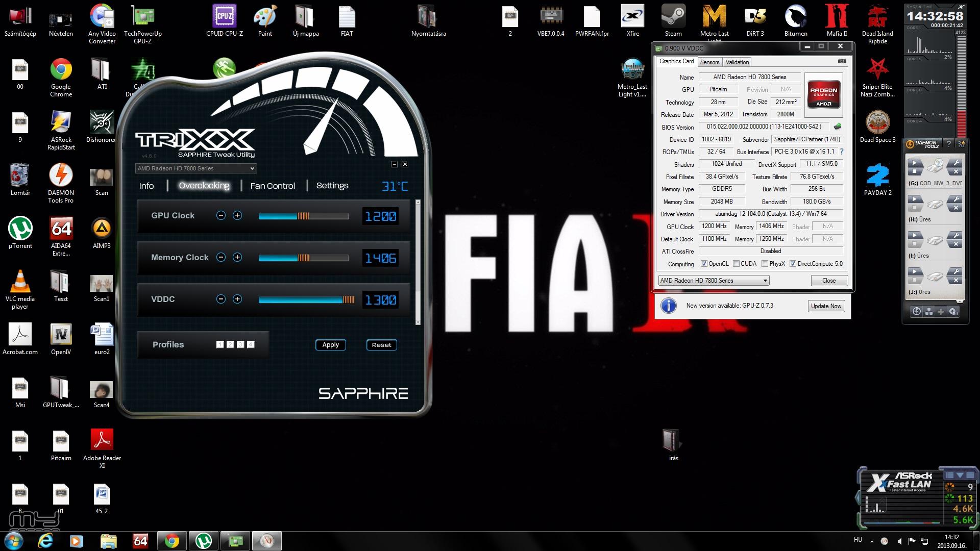Switch to TRIXX Info tab
The width and height of the screenshot is (980, 551).
146,186
